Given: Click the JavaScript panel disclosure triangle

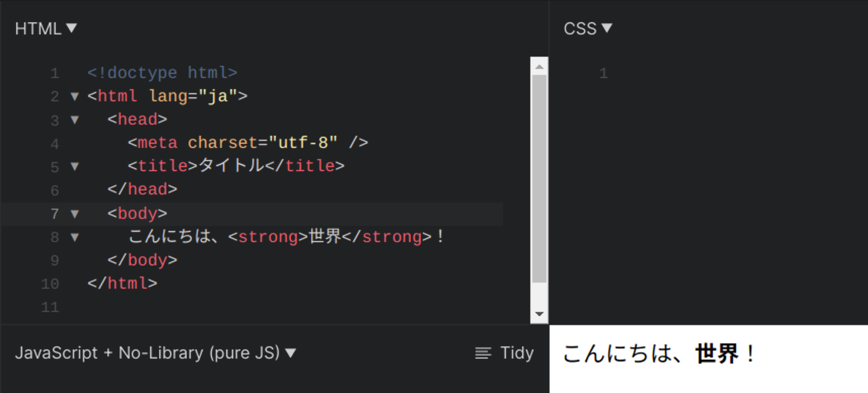Looking at the screenshot, I should 290,353.
